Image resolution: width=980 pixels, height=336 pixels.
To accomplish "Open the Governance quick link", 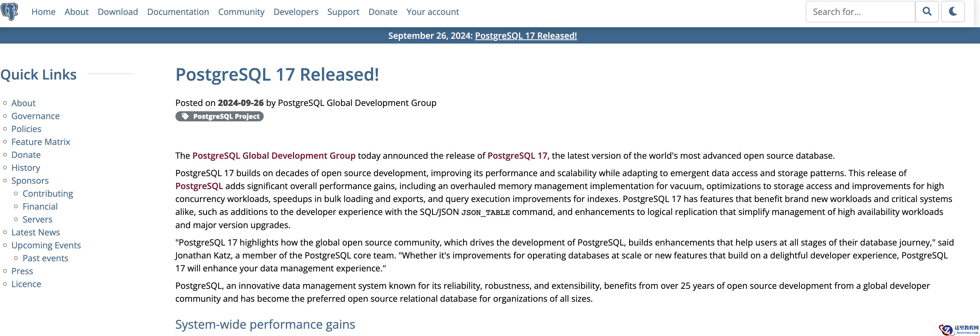I will [35, 116].
